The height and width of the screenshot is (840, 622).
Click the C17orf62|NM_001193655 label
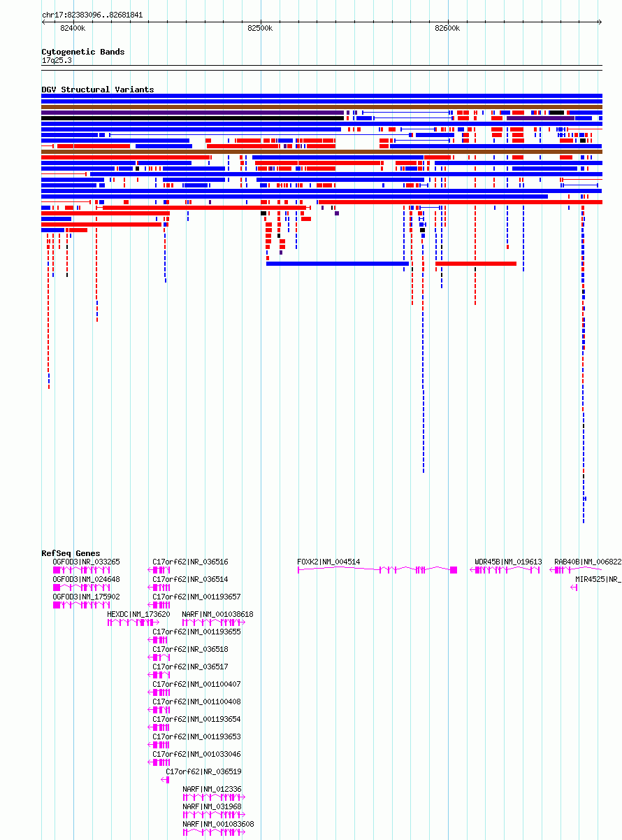point(196,632)
